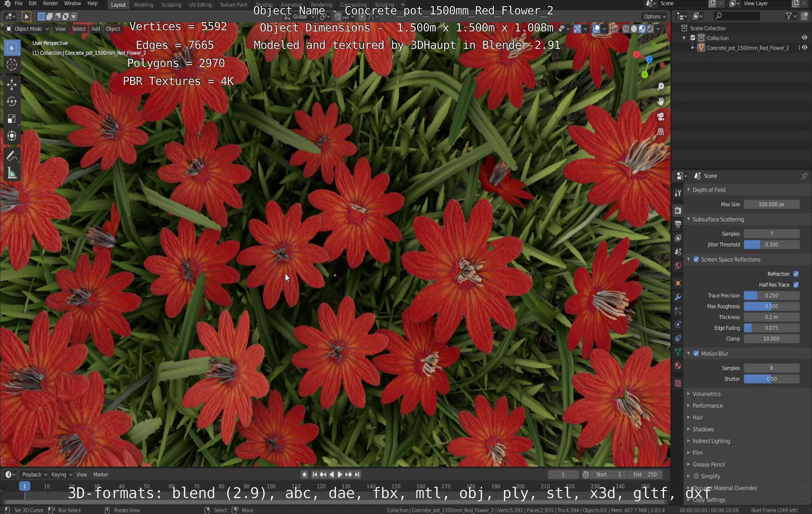Click the timeline Marker menu

[100, 475]
